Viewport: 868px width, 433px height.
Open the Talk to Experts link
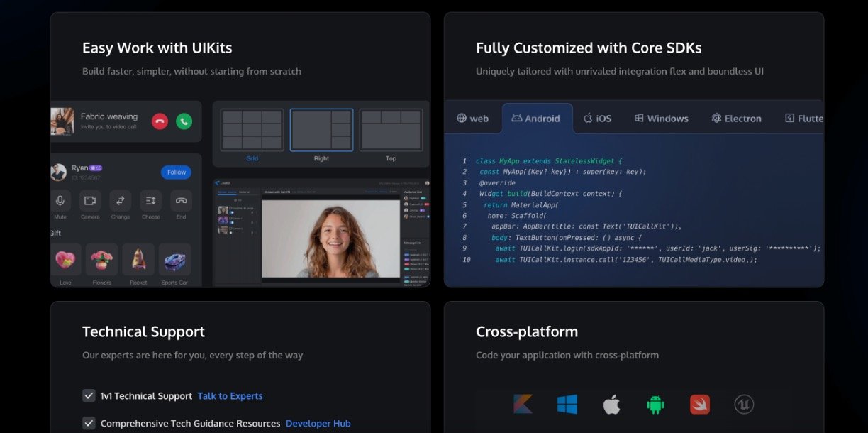point(230,396)
